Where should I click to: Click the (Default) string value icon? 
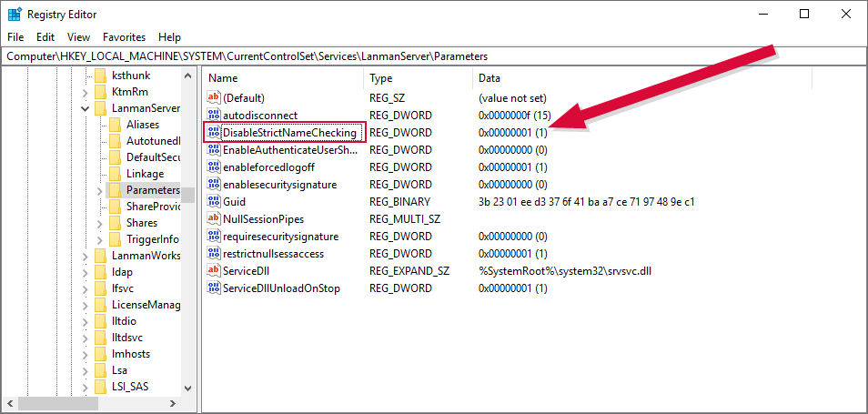(214, 97)
